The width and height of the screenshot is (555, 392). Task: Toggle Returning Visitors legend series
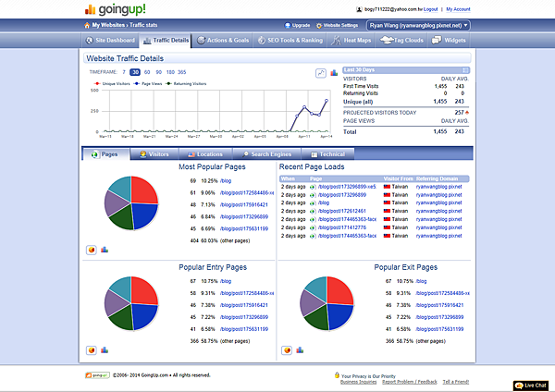186,84
